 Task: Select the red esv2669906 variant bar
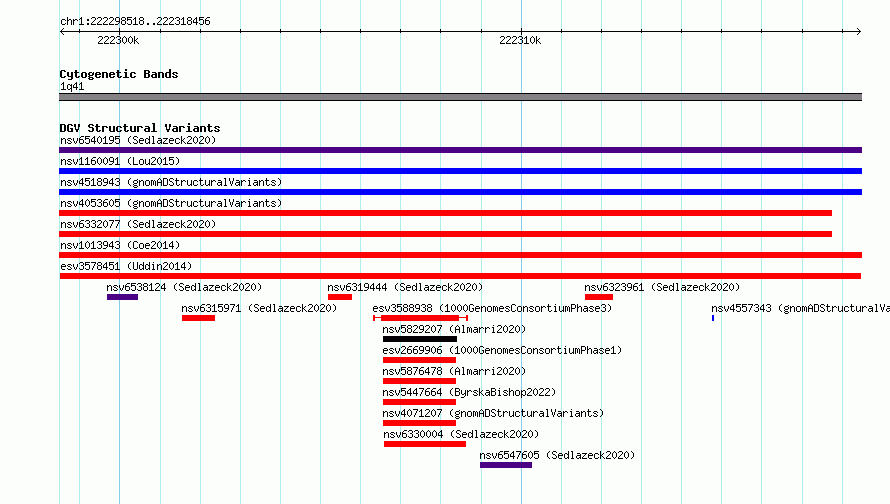point(419,360)
